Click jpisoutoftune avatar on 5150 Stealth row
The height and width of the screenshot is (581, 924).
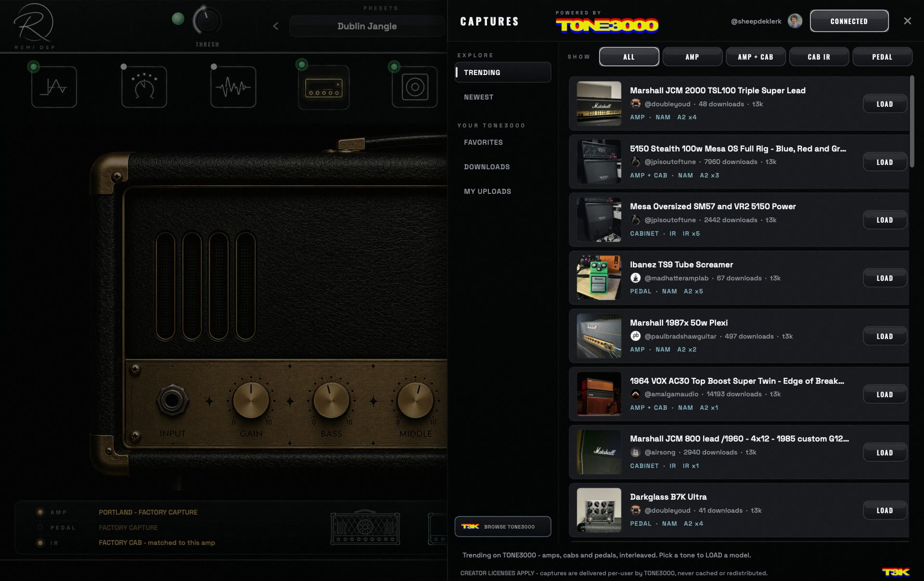(635, 162)
